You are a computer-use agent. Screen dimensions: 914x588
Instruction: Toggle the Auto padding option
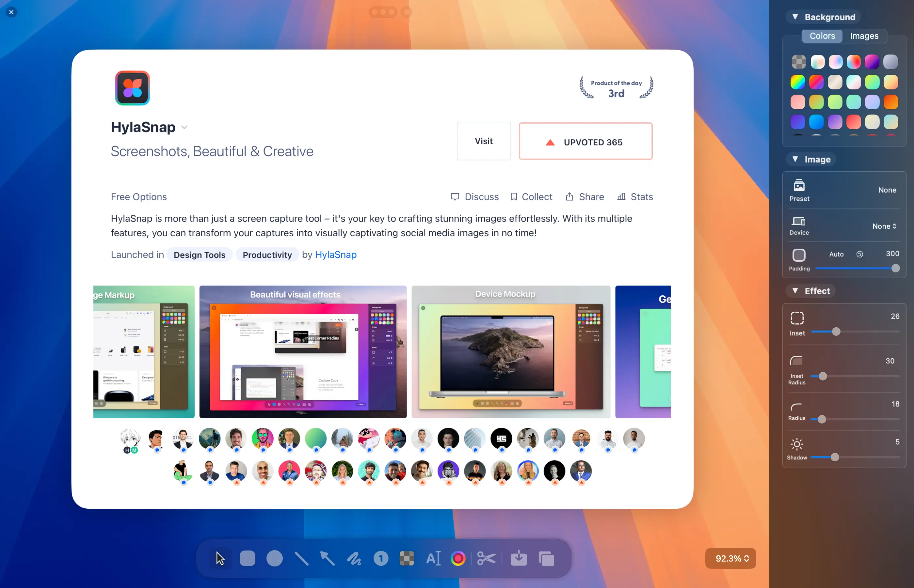(x=836, y=254)
